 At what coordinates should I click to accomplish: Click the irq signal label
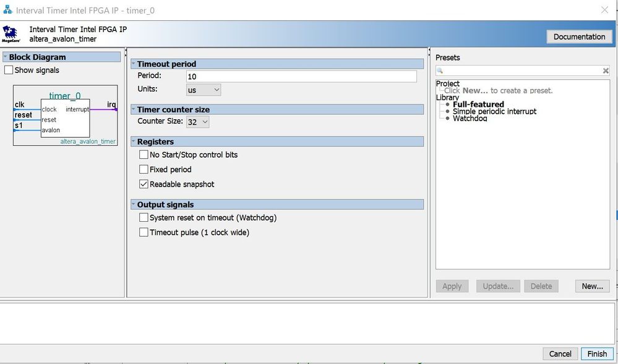(x=111, y=104)
